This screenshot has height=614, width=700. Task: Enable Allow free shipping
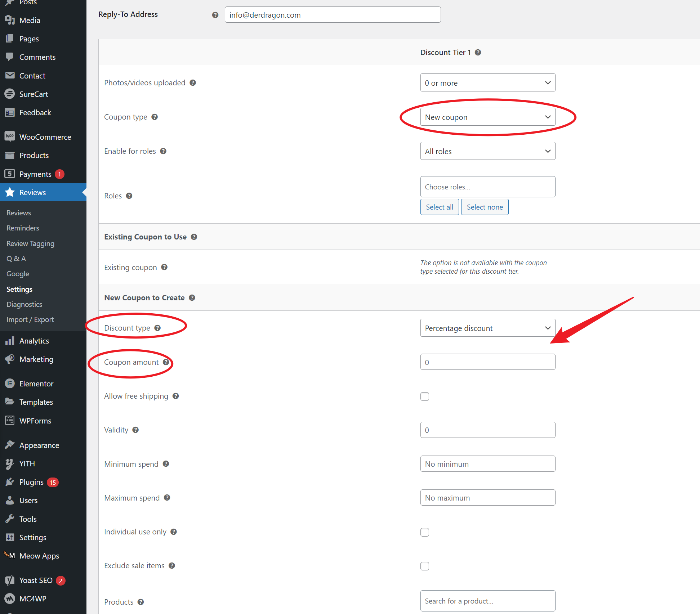[425, 396]
